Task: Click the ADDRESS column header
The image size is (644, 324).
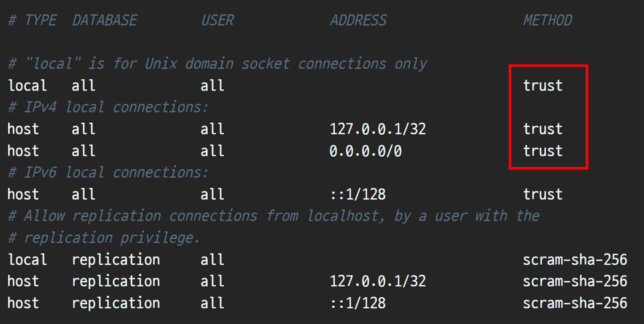Action: [358, 20]
